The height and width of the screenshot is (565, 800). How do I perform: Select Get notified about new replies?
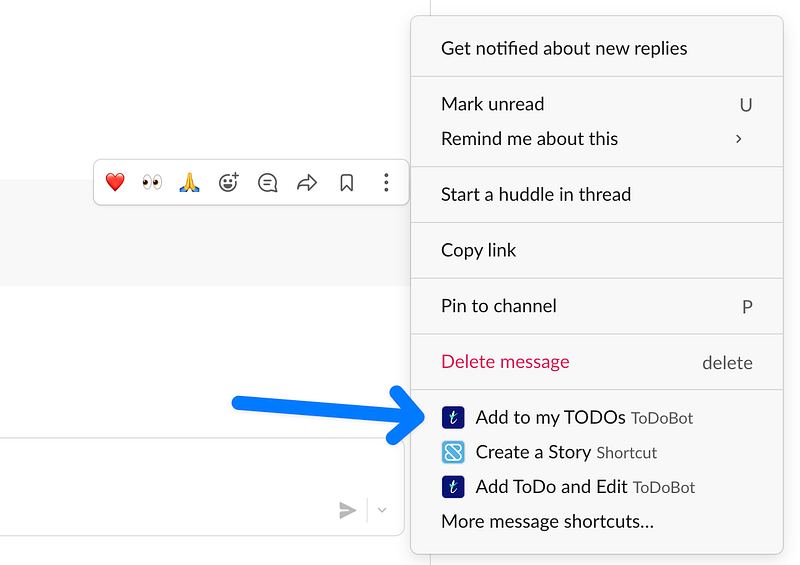tap(596, 48)
